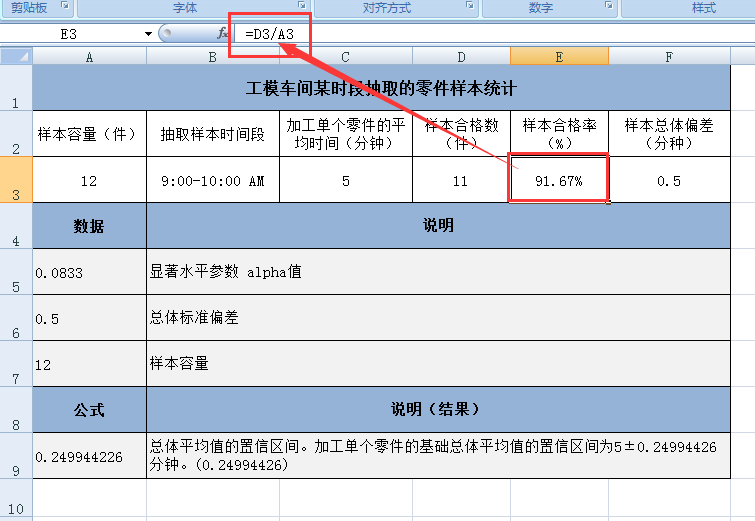Select row 4 header
Image resolution: width=755 pixels, height=521 pixels.
16,225
